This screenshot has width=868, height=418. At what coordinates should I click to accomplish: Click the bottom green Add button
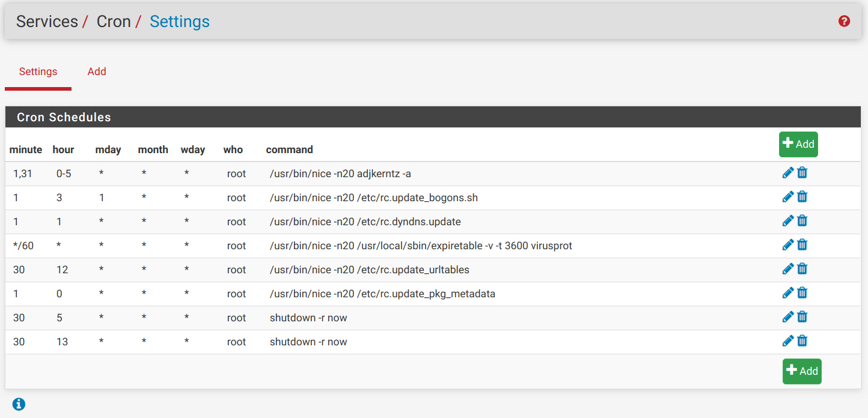802,371
